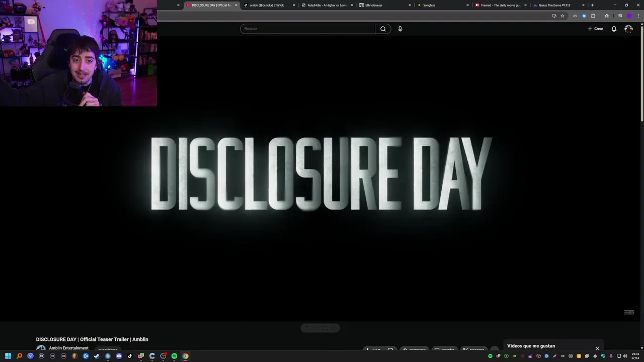
Task: Open Discord from the taskbar
Action: pos(119,356)
